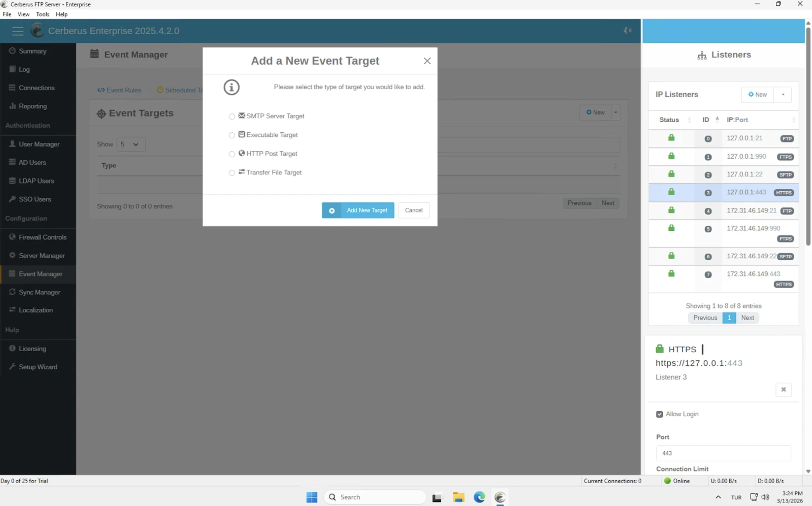Click the Windows Start button
The width and height of the screenshot is (812, 506).
(312, 497)
